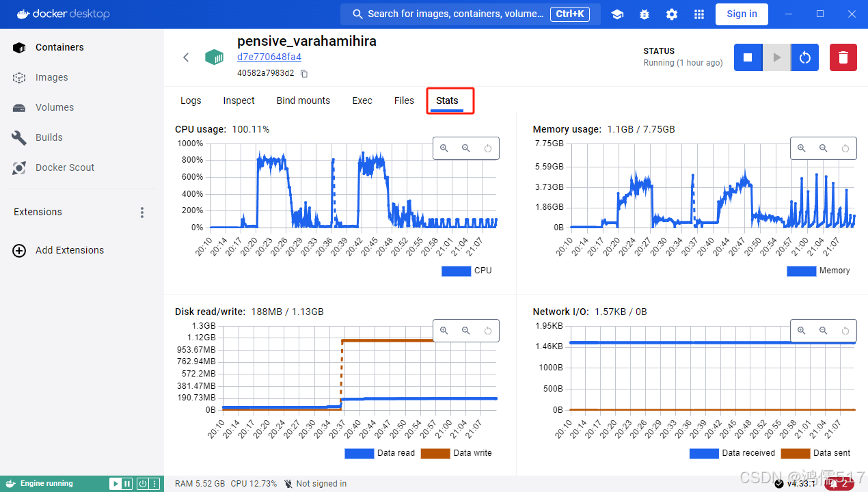Delete the container with the red trash button
The image size is (868, 492).
coord(843,57)
